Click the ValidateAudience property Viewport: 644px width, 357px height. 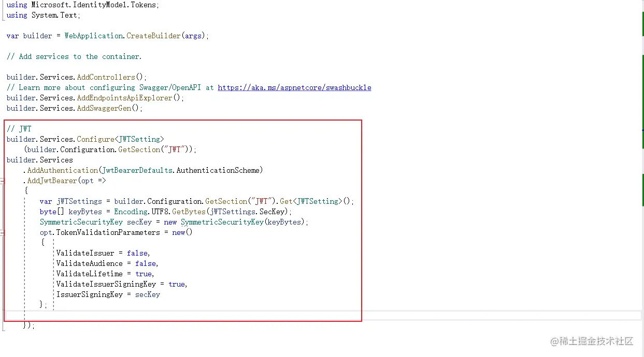89,263
